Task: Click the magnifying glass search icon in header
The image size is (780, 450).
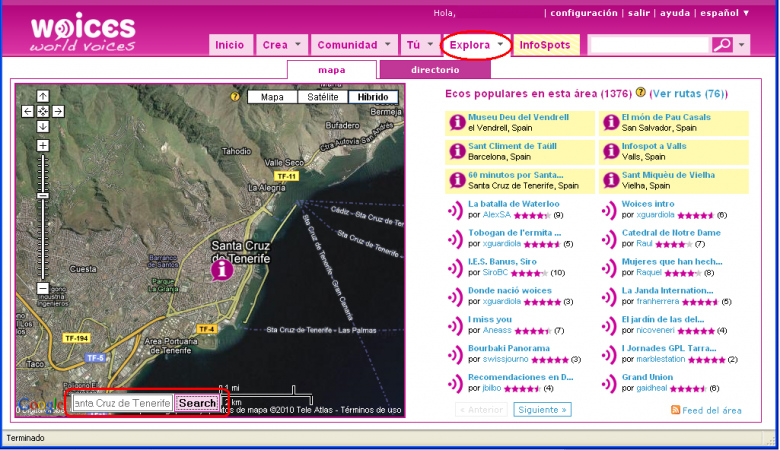Action: 722,45
